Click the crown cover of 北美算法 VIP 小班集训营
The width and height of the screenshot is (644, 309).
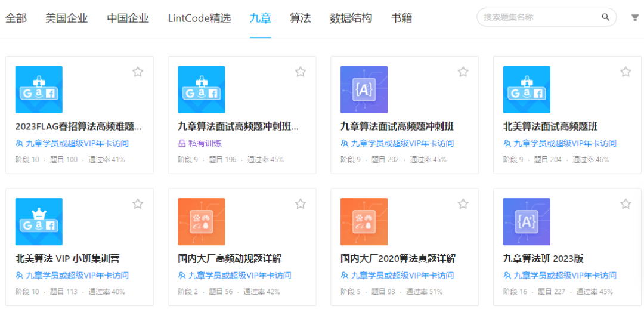pos(39,222)
